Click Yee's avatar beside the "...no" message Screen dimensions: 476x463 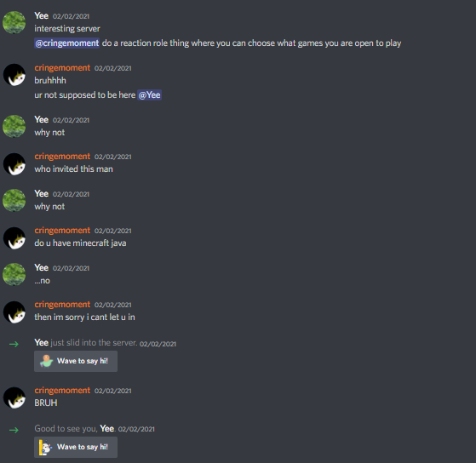[x=14, y=274]
